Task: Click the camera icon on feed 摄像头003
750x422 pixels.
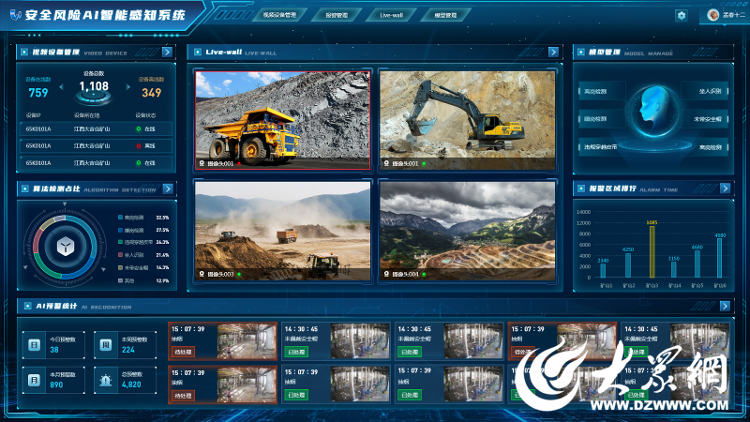Action: [202, 274]
